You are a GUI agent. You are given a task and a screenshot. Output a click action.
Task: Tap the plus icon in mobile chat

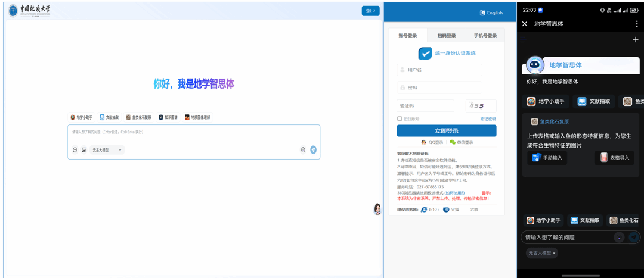coord(635,40)
